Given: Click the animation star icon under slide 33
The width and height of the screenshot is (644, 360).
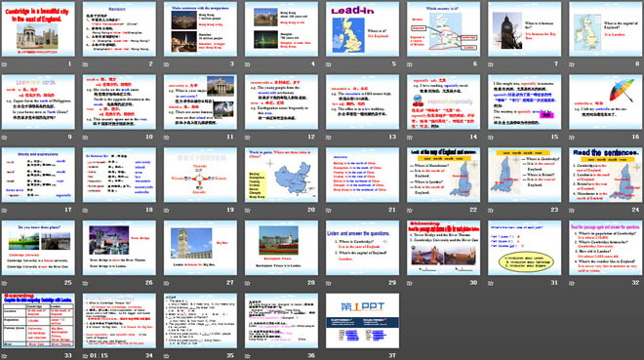Looking at the screenshot, I should tap(5, 356).
